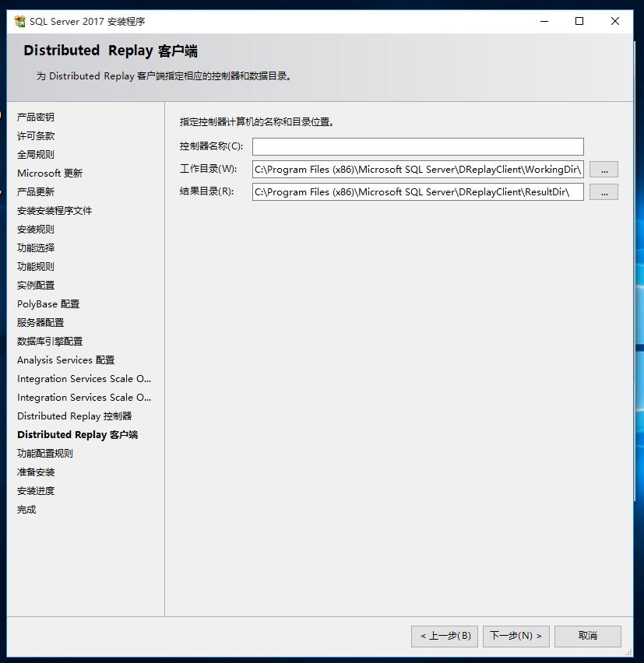Cancel the installation with 取消
The height and width of the screenshot is (663, 644).
point(588,636)
